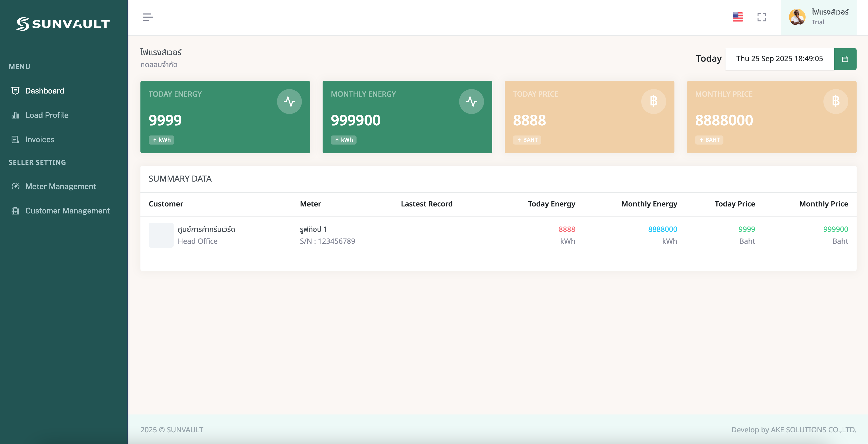Open the Invoices menu item
The width and height of the screenshot is (868, 444).
(x=40, y=139)
